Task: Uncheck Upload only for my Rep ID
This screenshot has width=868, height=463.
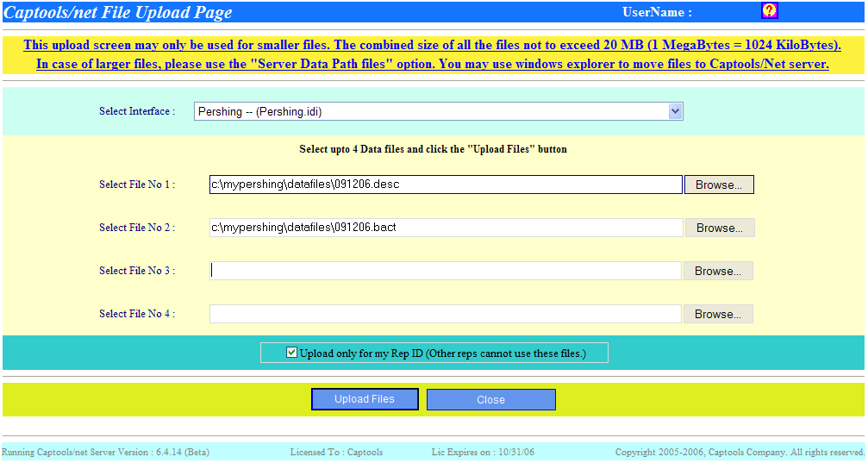Action: tap(291, 353)
